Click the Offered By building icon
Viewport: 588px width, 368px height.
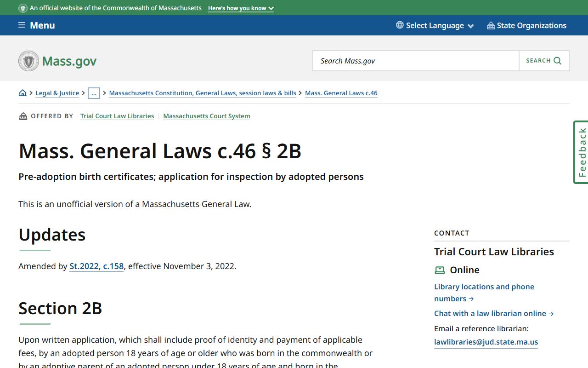[23, 116]
